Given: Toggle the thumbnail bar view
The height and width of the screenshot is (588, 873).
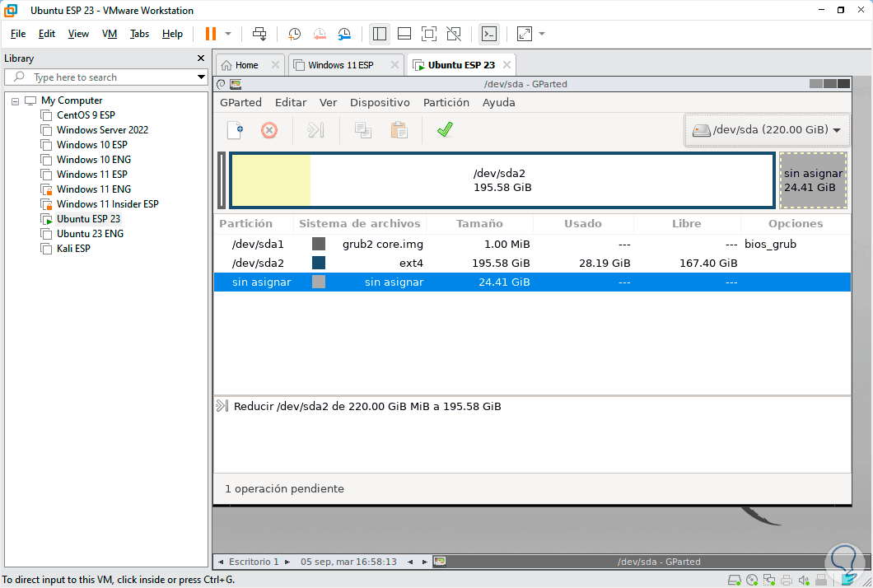Looking at the screenshot, I should click(x=404, y=34).
